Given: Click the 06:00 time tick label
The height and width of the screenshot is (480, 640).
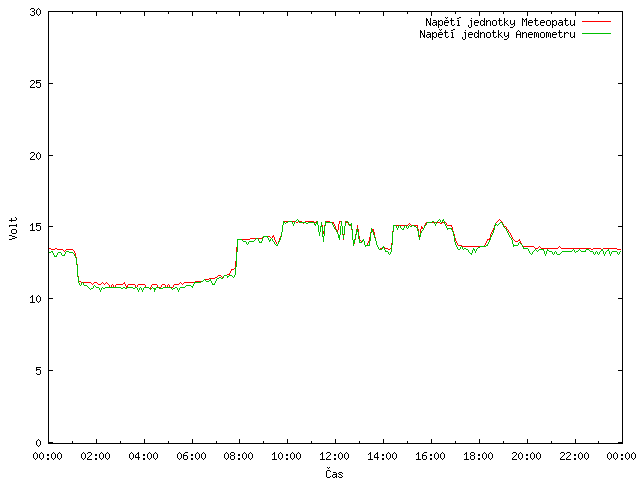Looking at the screenshot, I should 191,456.
